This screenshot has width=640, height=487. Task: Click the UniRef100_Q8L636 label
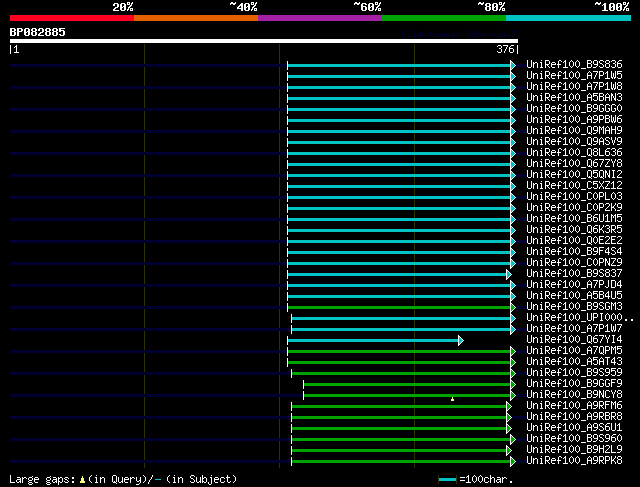point(574,153)
